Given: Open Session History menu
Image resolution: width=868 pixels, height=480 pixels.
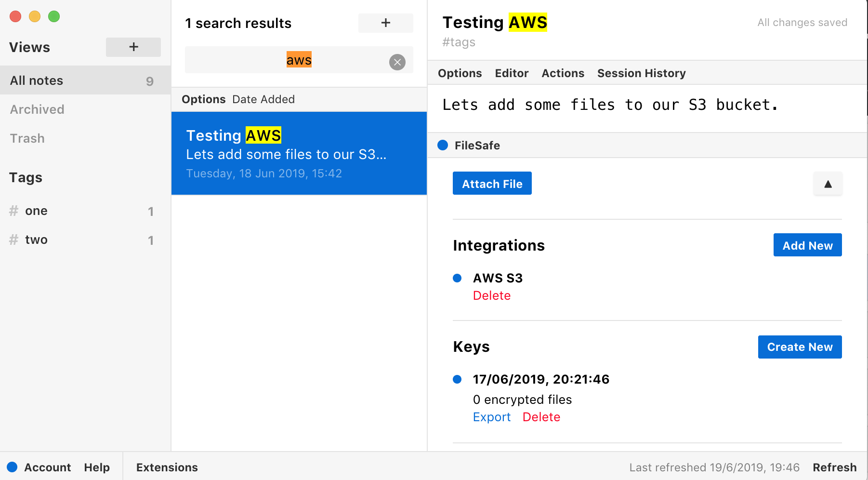Looking at the screenshot, I should 641,73.
